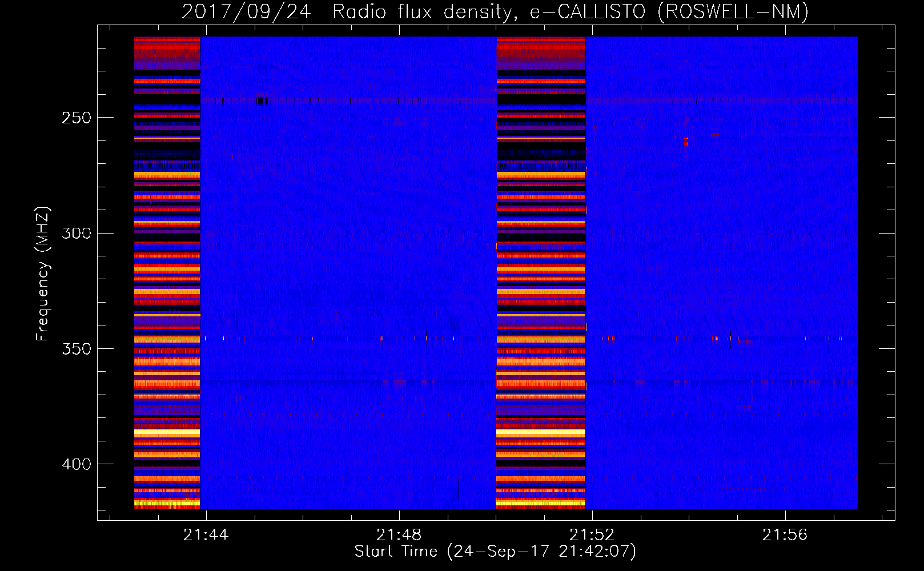
Task: Click the Frequency (MHZ) axis title
Action: pyautogui.click(x=43, y=274)
